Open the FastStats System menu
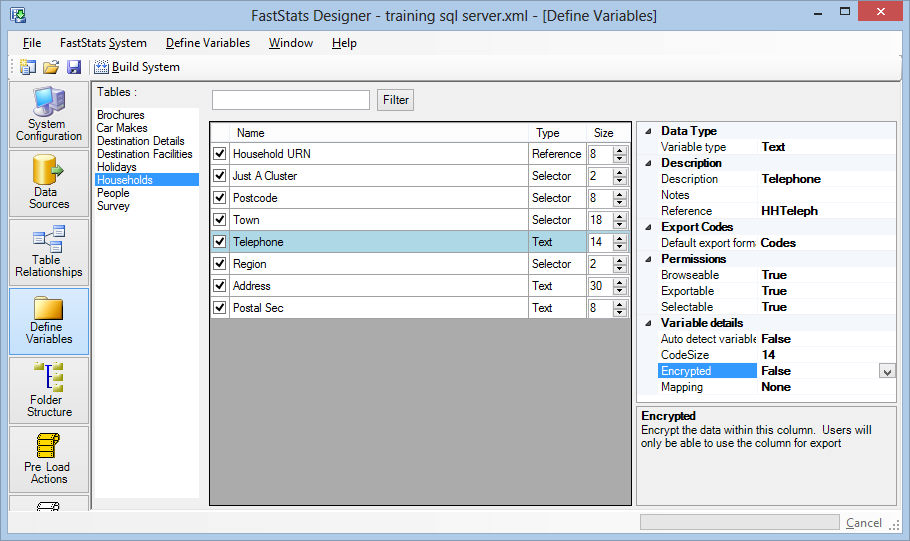Screen dimensions: 910x541 [x=103, y=43]
